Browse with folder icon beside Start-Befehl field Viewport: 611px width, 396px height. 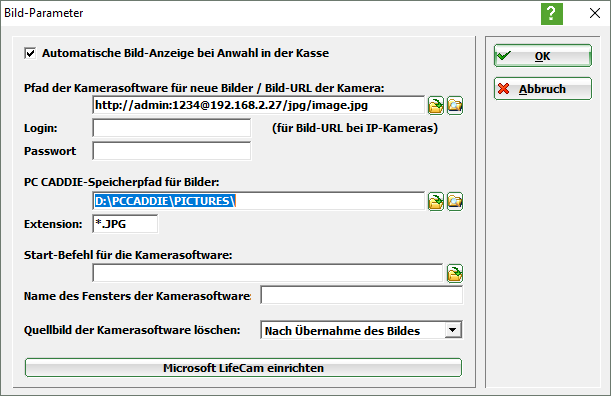tap(455, 273)
